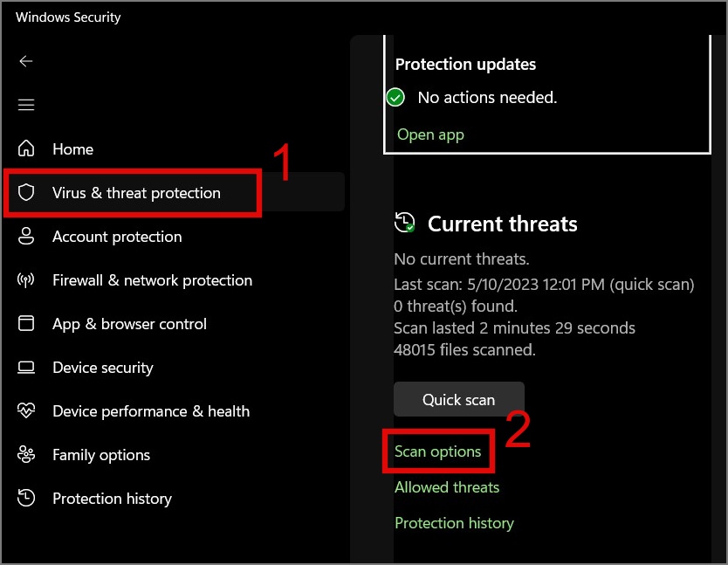Open the Scan options link
This screenshot has height=565, width=728.
pyautogui.click(x=437, y=451)
